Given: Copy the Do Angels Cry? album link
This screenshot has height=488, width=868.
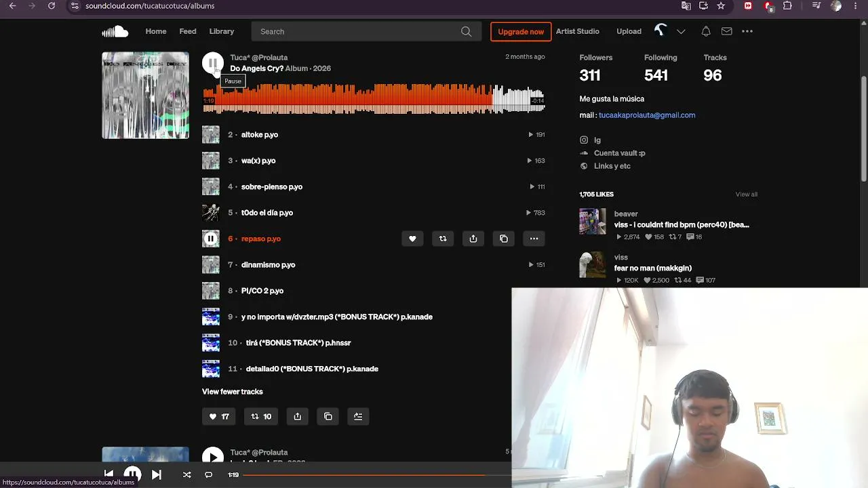Looking at the screenshot, I should [328, 417].
